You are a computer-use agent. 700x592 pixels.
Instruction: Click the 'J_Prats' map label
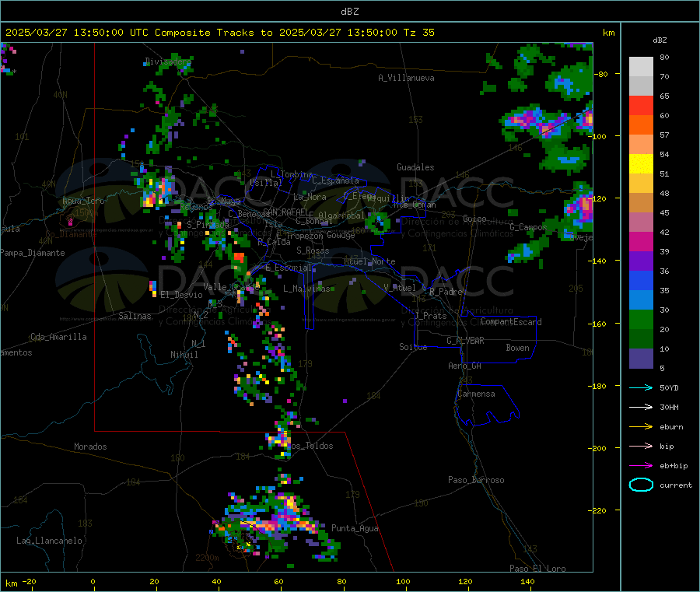point(431,316)
